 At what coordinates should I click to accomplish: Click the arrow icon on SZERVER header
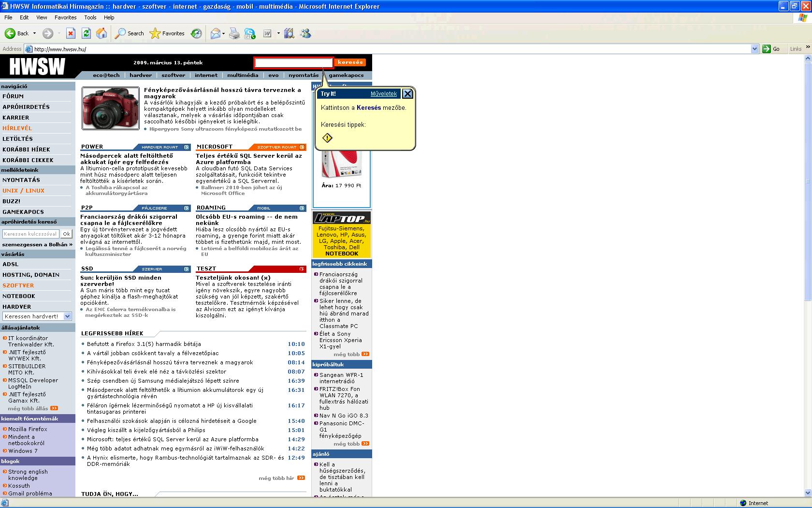coord(187,269)
